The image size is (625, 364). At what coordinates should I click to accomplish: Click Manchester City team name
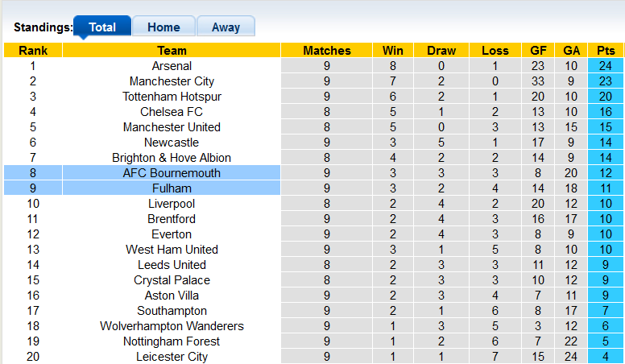[x=172, y=81]
